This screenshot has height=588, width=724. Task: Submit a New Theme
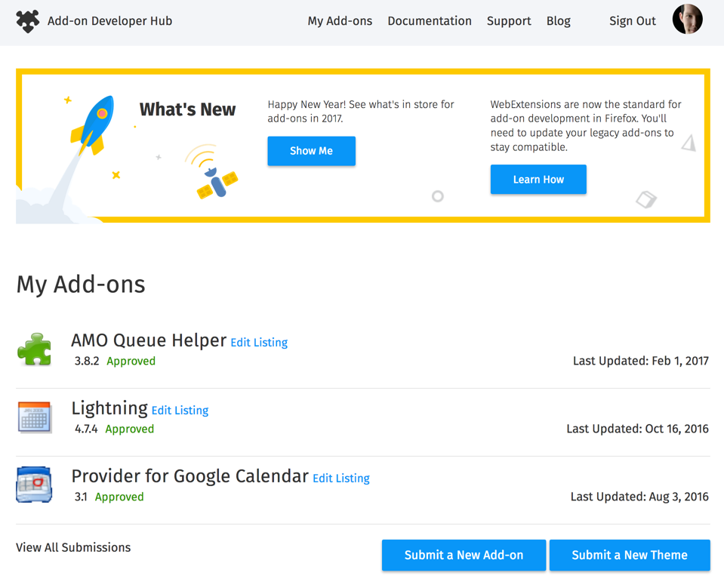pos(629,555)
